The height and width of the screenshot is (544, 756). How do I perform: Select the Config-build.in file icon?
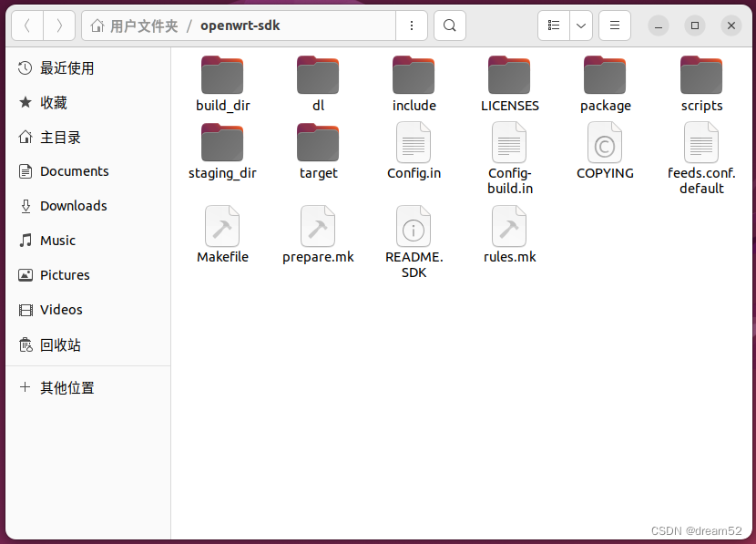click(x=509, y=142)
